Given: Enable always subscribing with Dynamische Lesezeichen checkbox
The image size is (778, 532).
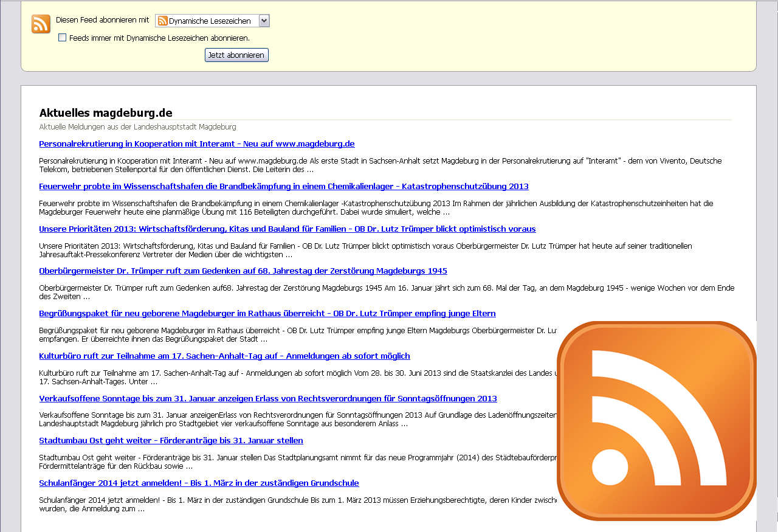Looking at the screenshot, I should coord(62,38).
